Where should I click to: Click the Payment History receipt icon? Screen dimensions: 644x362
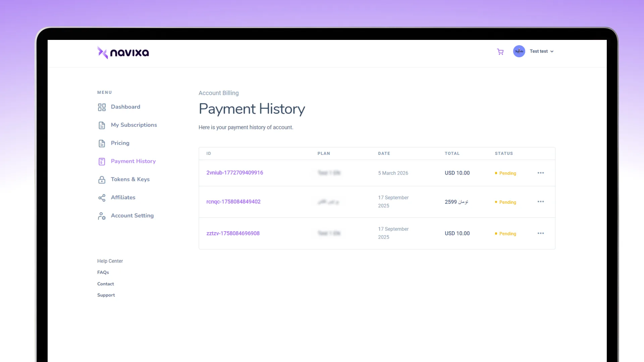[102, 162]
